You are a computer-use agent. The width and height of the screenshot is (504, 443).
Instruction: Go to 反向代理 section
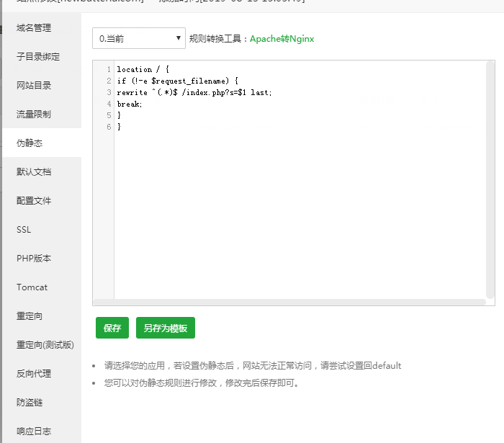coord(34,374)
